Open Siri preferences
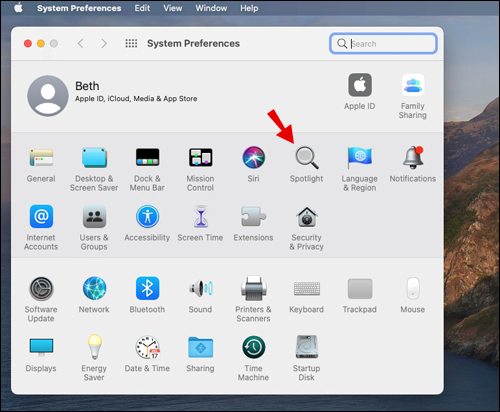Screen dimensions: 500x412 [253, 157]
